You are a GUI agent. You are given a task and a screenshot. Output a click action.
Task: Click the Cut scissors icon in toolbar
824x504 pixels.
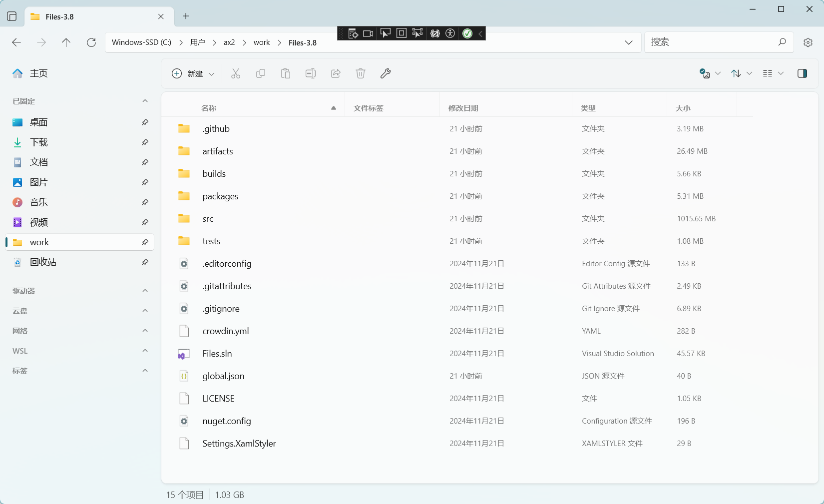[x=236, y=74]
